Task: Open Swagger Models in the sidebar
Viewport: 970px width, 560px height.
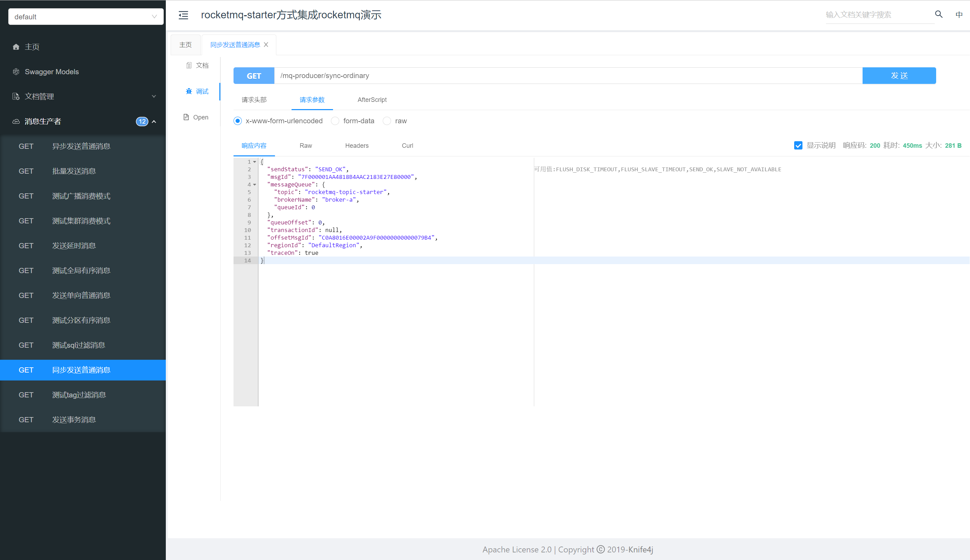Action: click(x=51, y=72)
